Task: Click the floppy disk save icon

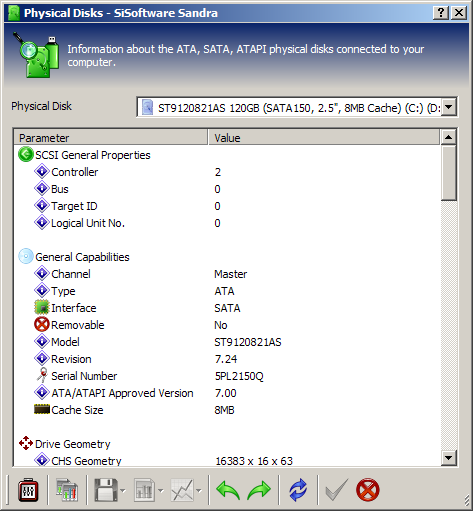Action: pyautogui.click(x=106, y=490)
